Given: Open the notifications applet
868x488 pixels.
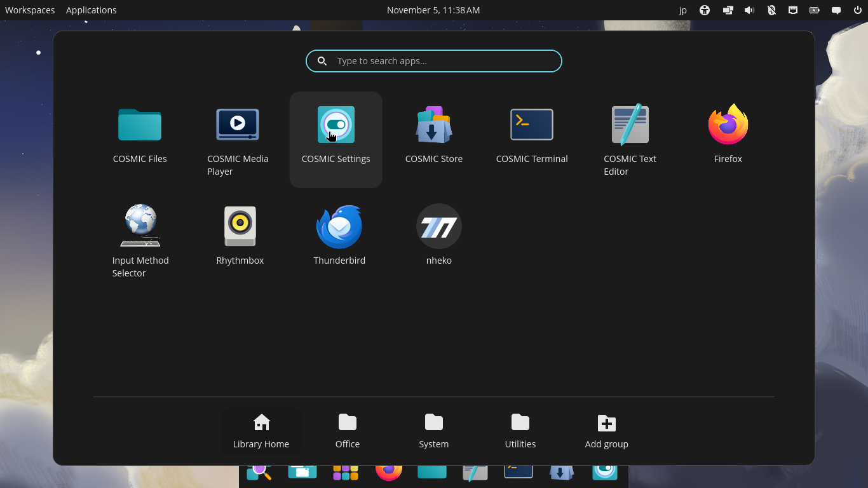Looking at the screenshot, I should click(836, 10).
